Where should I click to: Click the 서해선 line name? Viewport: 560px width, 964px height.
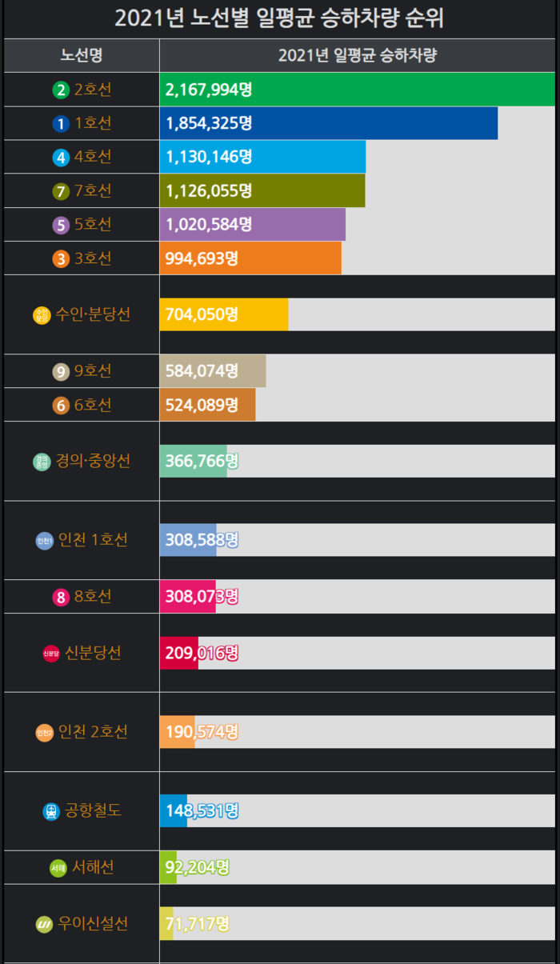pyautogui.click(x=93, y=867)
